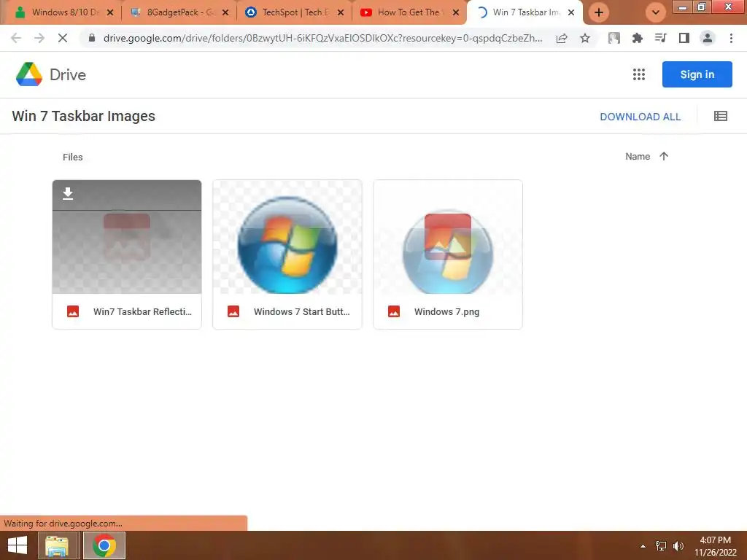Switch to the 8GadgetPack tab
This screenshot has height=560, width=747.
coord(179,12)
